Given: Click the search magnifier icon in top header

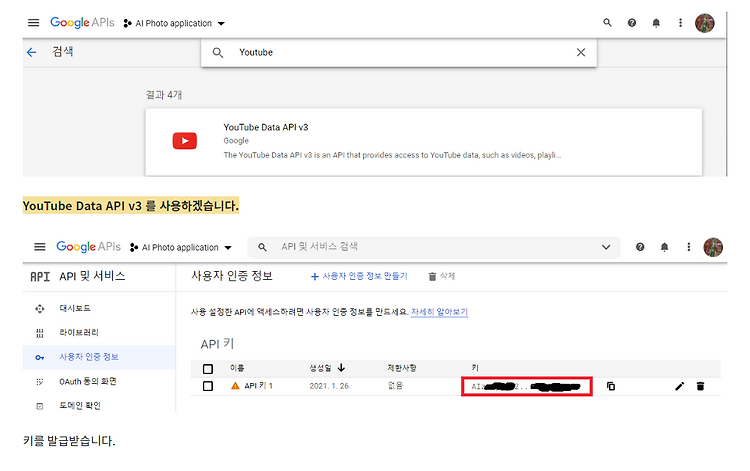Looking at the screenshot, I should click(607, 22).
